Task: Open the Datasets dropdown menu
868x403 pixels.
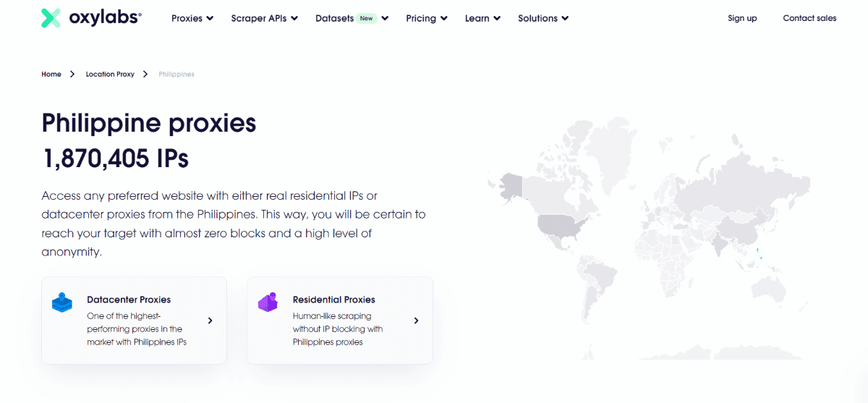Action: point(352,18)
